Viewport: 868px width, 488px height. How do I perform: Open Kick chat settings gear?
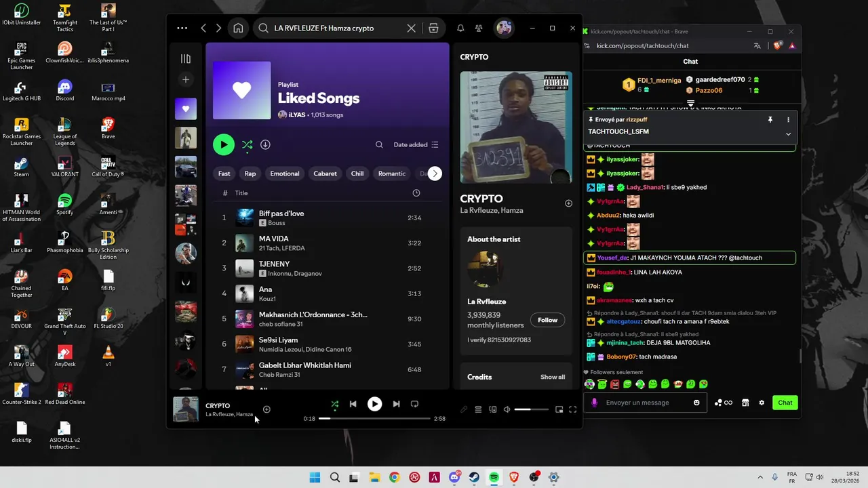coord(762,403)
